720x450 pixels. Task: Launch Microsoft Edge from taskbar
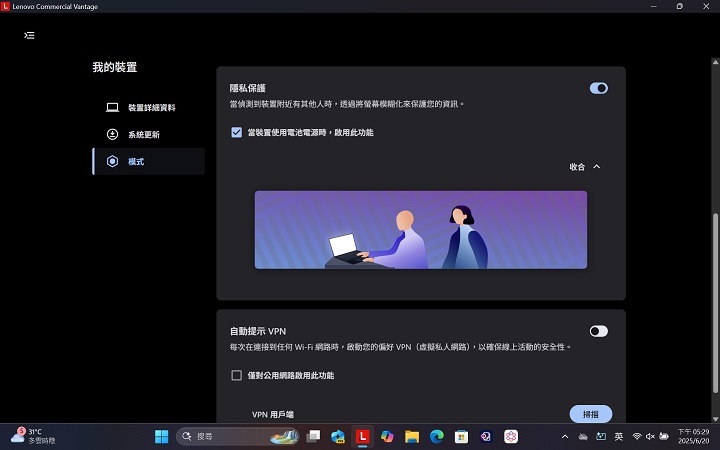[437, 436]
